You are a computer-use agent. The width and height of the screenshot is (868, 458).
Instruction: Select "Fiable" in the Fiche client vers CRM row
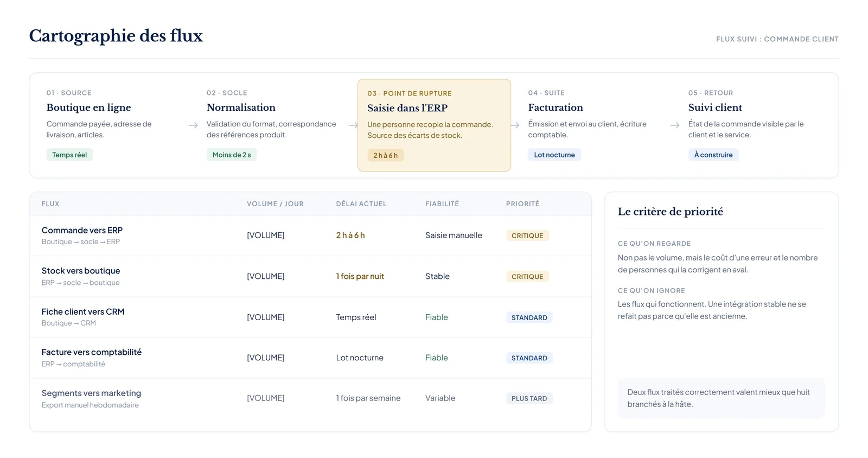(x=437, y=317)
